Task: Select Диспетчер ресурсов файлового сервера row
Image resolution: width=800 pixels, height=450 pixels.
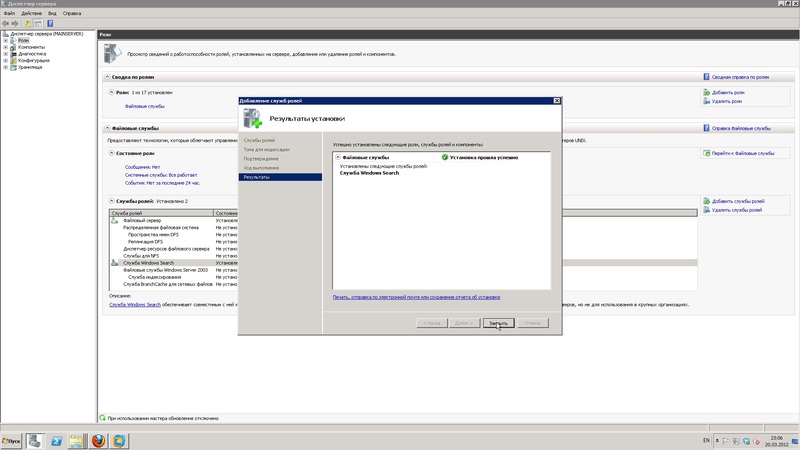Action: 166,249
